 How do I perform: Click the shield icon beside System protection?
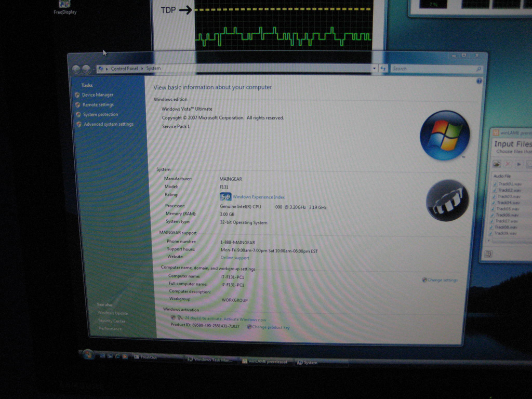(78, 115)
